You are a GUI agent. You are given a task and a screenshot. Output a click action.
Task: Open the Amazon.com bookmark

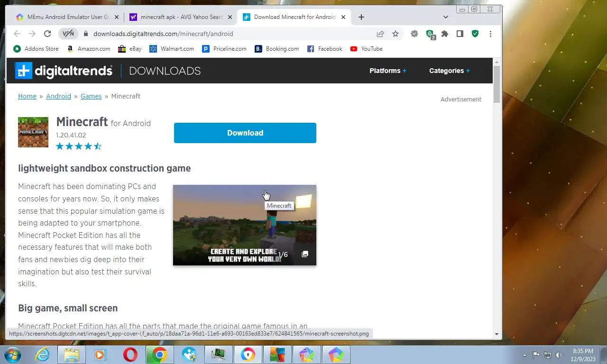coord(88,49)
